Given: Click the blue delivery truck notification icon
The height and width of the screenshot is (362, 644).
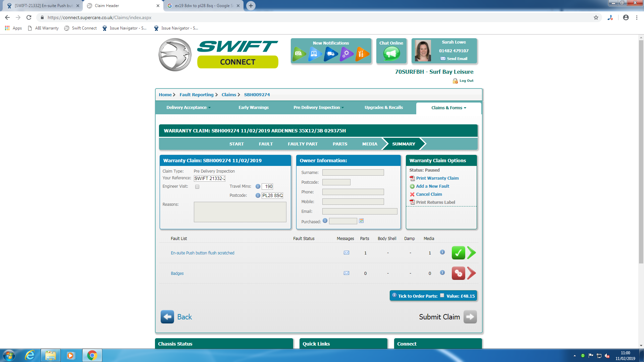Looking at the screenshot, I should [x=330, y=54].
